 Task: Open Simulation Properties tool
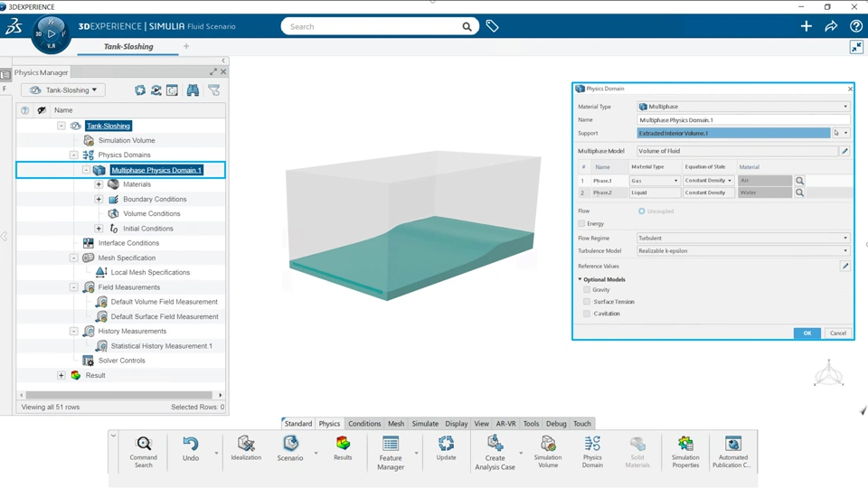tap(685, 452)
